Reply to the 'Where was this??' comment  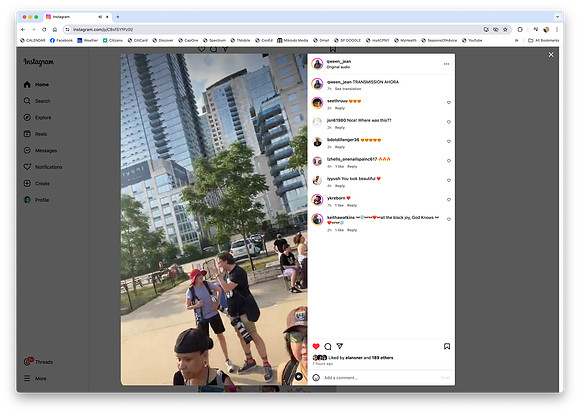coord(340,127)
